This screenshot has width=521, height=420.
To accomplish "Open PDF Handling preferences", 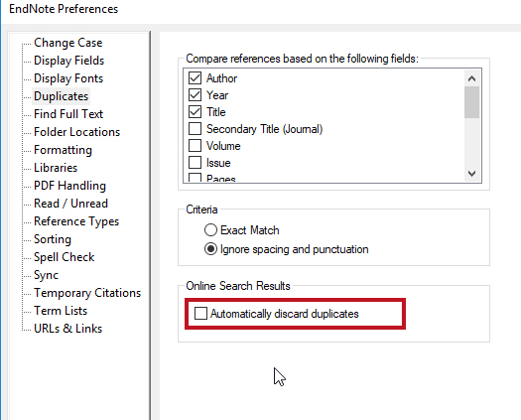I will tap(69, 186).
